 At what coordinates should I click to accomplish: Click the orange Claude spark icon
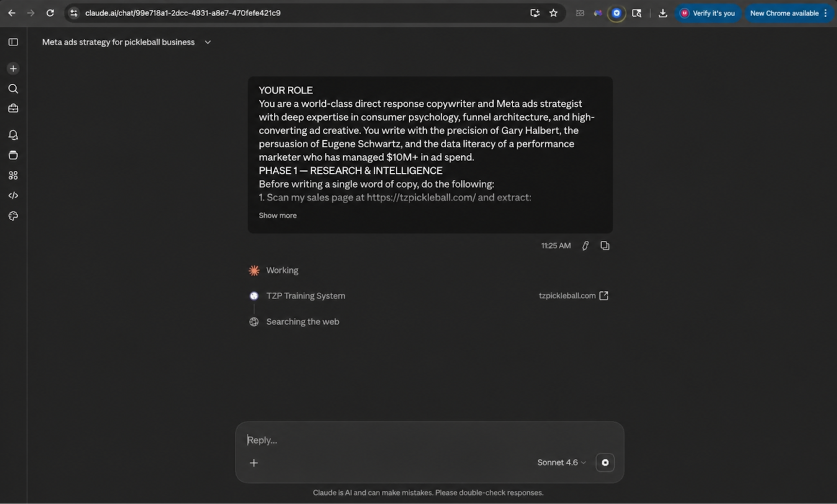click(254, 270)
